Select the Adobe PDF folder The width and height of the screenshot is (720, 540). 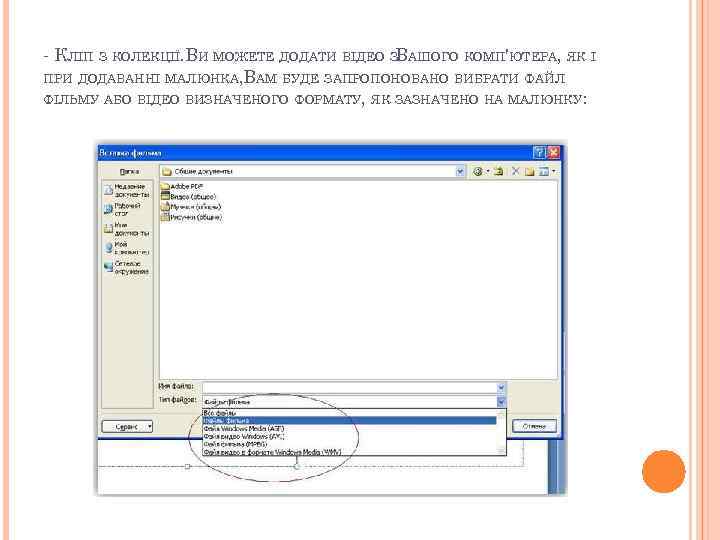point(182,186)
